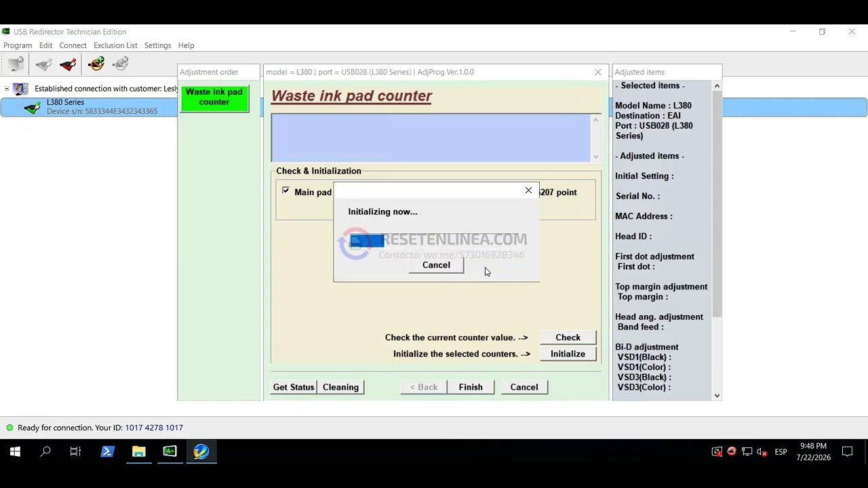Launch PowerShell from the taskbar
The height and width of the screenshot is (488, 868).
[x=107, y=451]
